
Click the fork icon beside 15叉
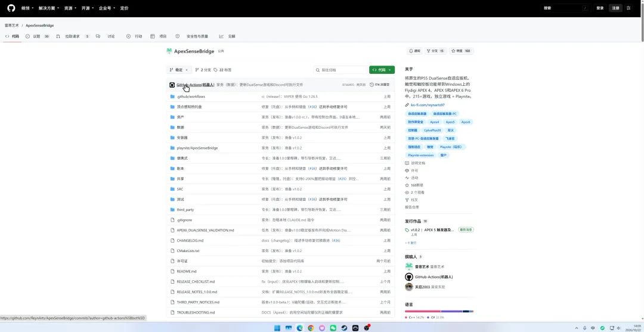tap(407, 200)
